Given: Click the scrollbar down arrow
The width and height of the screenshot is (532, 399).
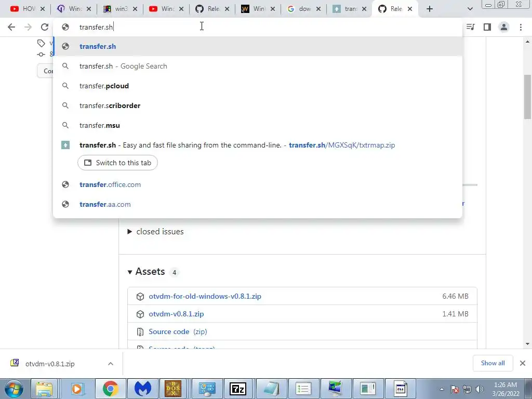Looking at the screenshot, I should [527, 344].
